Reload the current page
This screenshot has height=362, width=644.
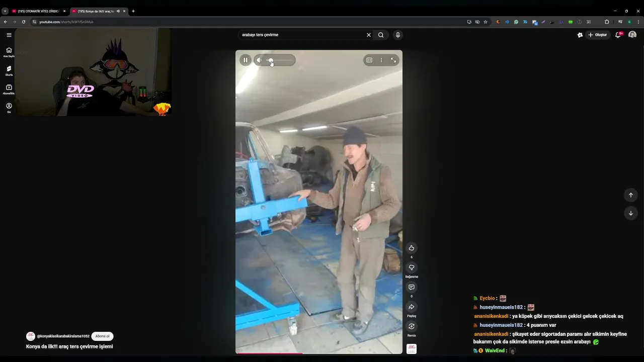pos(24,22)
